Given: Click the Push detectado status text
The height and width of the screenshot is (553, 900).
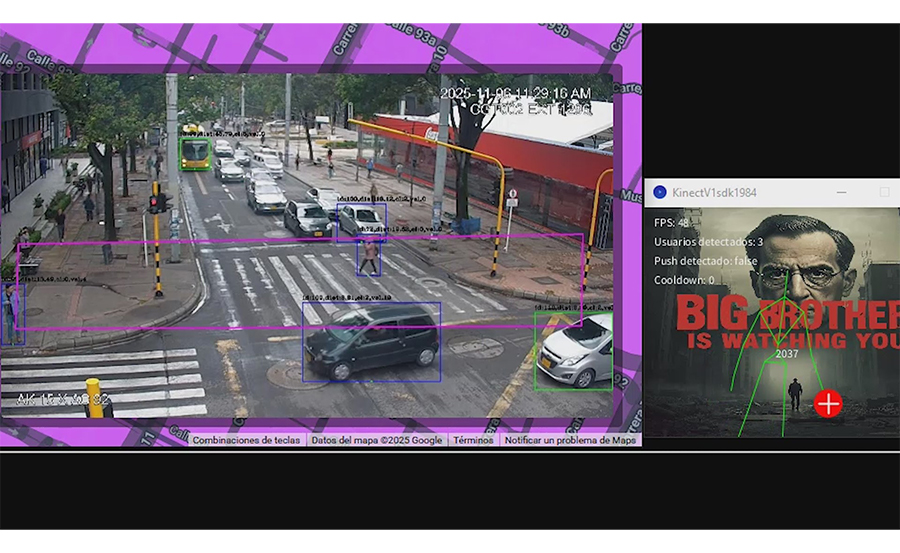Looking at the screenshot, I should click(x=705, y=261).
